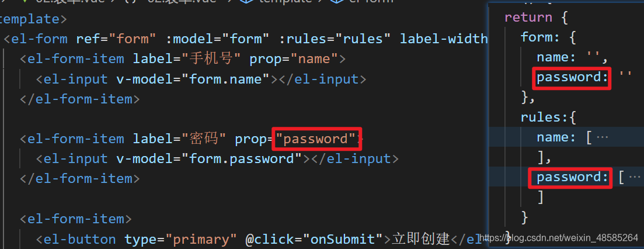
Task: Click the 手机号 label value
Action: click(214, 59)
